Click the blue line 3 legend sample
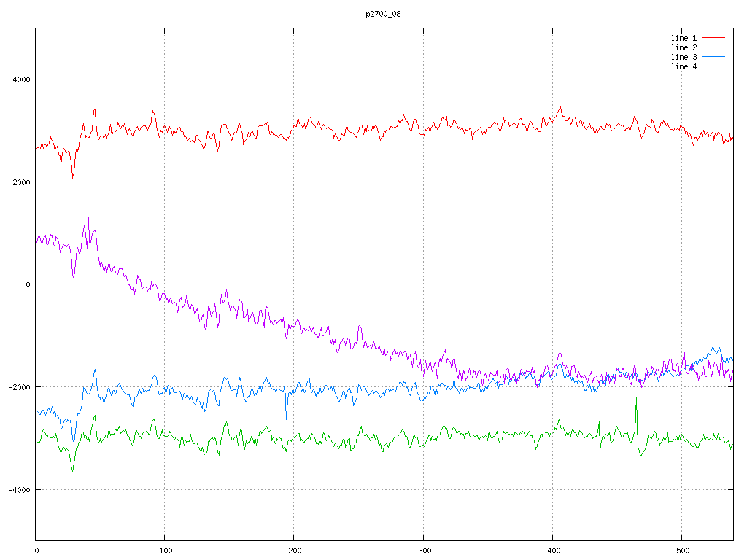747x560 pixels. click(713, 57)
